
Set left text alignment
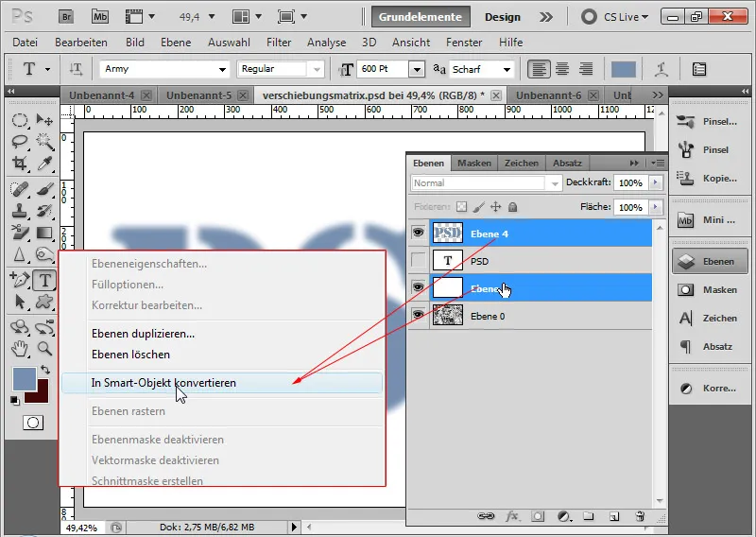click(x=538, y=69)
